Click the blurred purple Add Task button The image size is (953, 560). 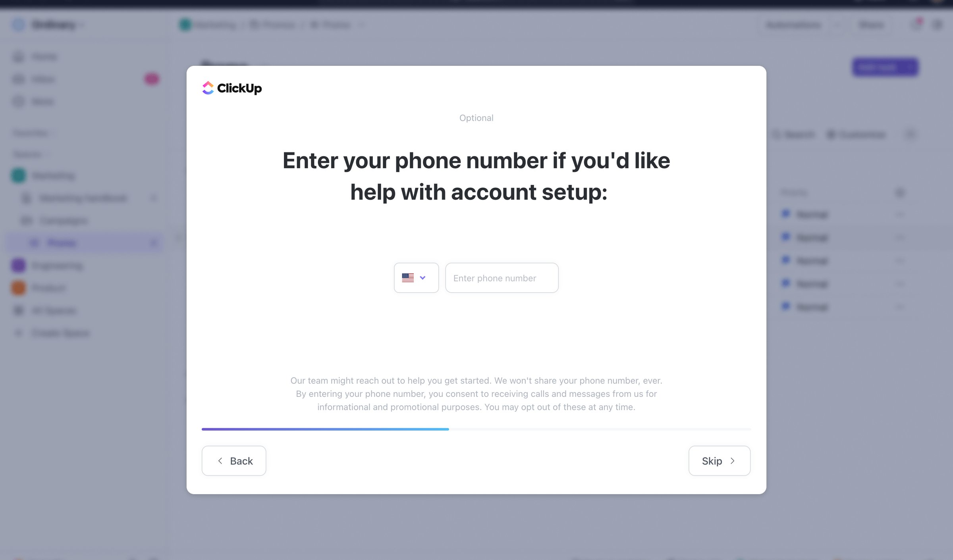tap(885, 67)
